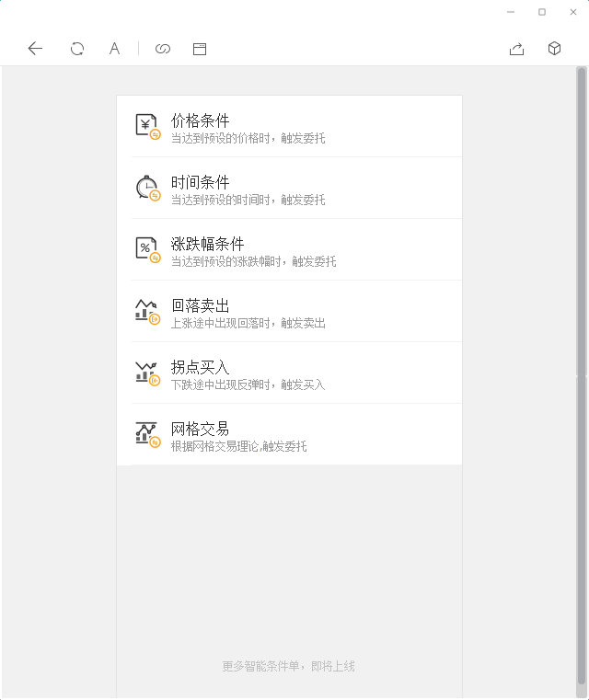Viewport: 589px width, 700px height.
Task: Click description 下跌途中出现反弹时，触发买入
Action: [248, 384]
